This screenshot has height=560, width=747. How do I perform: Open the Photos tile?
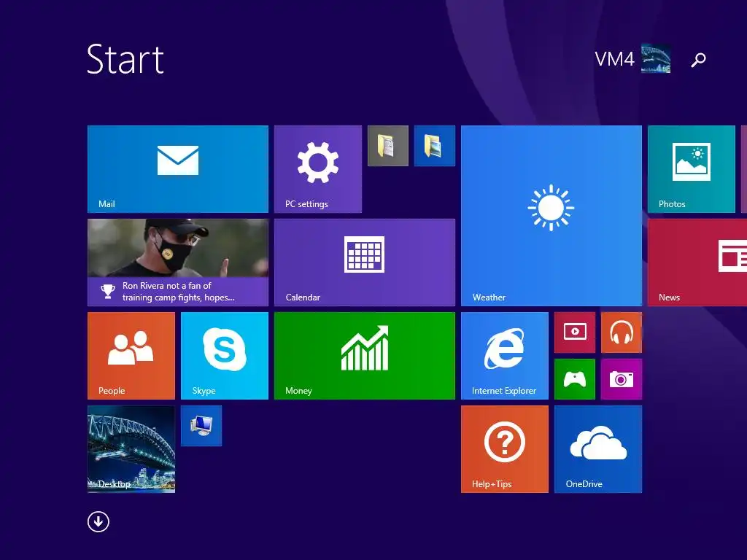(692, 169)
